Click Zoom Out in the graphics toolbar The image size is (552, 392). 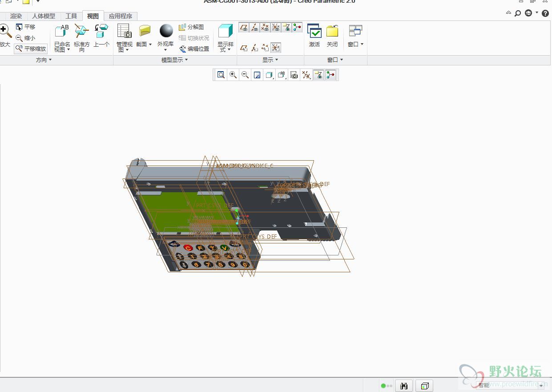point(245,75)
